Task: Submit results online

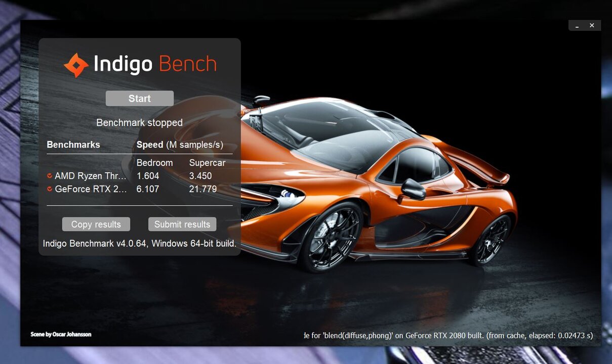Action: [182, 224]
